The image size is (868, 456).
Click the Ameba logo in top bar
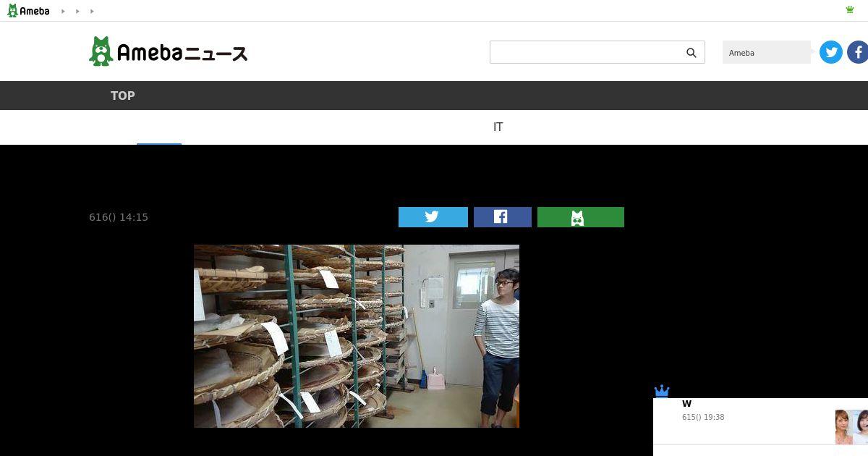(28, 11)
